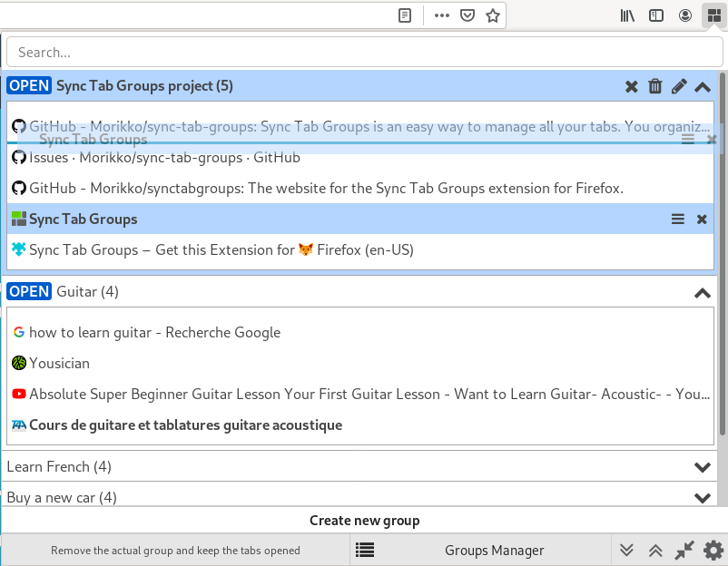Click OPEN badge of Guitar group

(x=29, y=292)
